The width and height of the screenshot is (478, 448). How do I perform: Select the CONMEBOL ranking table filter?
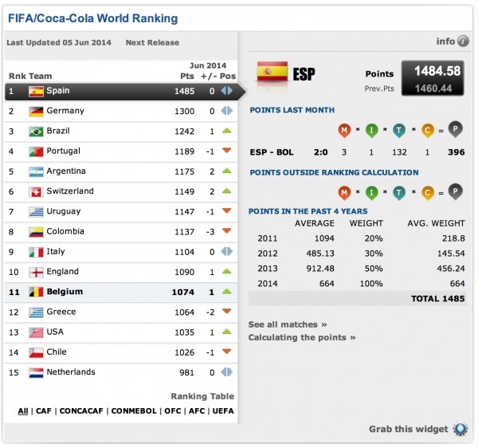pyautogui.click(x=134, y=411)
